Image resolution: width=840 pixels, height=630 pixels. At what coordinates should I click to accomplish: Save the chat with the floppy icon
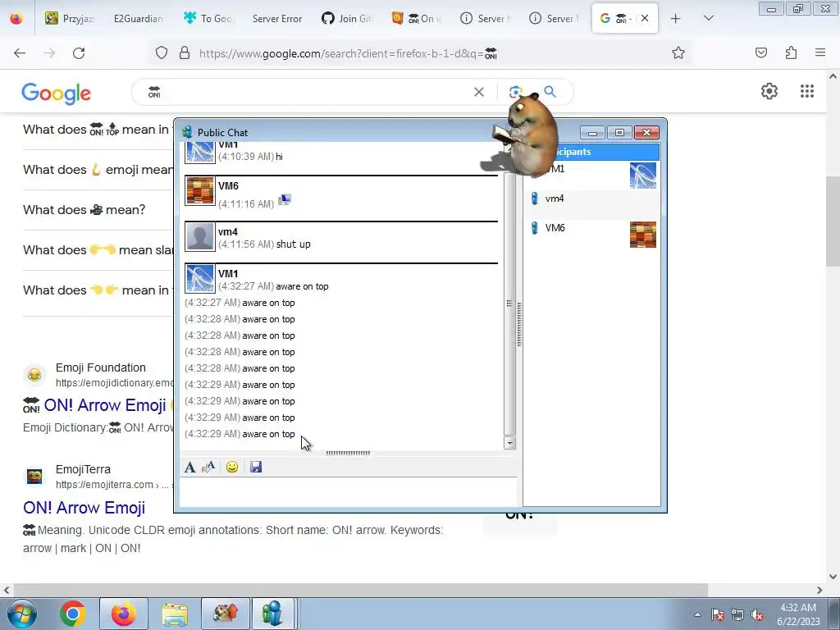256,467
